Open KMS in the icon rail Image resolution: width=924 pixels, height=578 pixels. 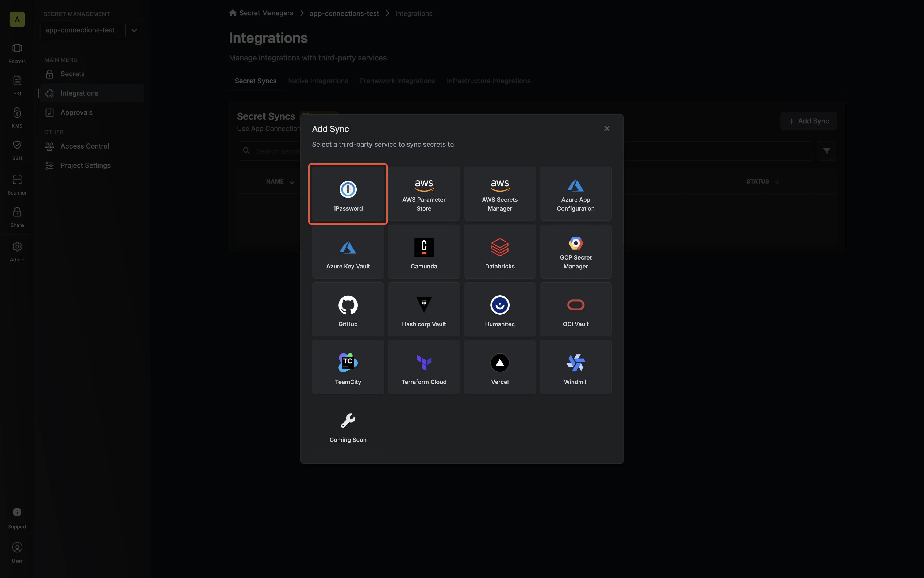[x=17, y=118]
